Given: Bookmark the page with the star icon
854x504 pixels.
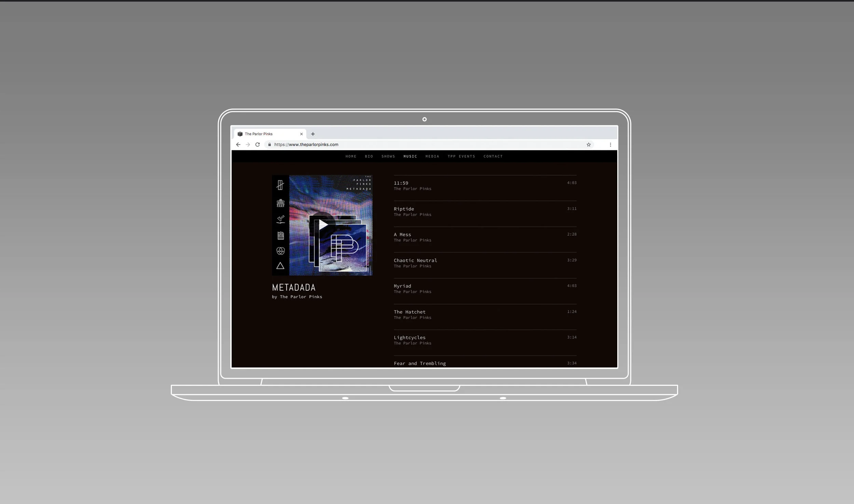Looking at the screenshot, I should coord(589,144).
